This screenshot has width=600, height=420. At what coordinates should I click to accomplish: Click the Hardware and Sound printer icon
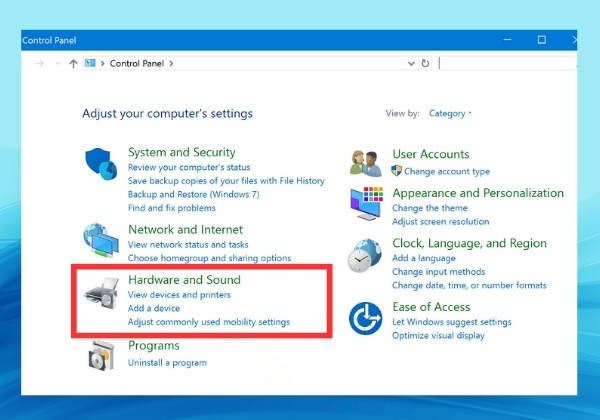[101, 294]
